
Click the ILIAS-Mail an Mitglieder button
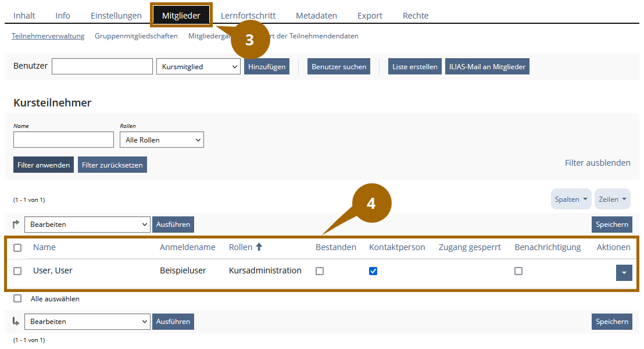click(x=487, y=67)
